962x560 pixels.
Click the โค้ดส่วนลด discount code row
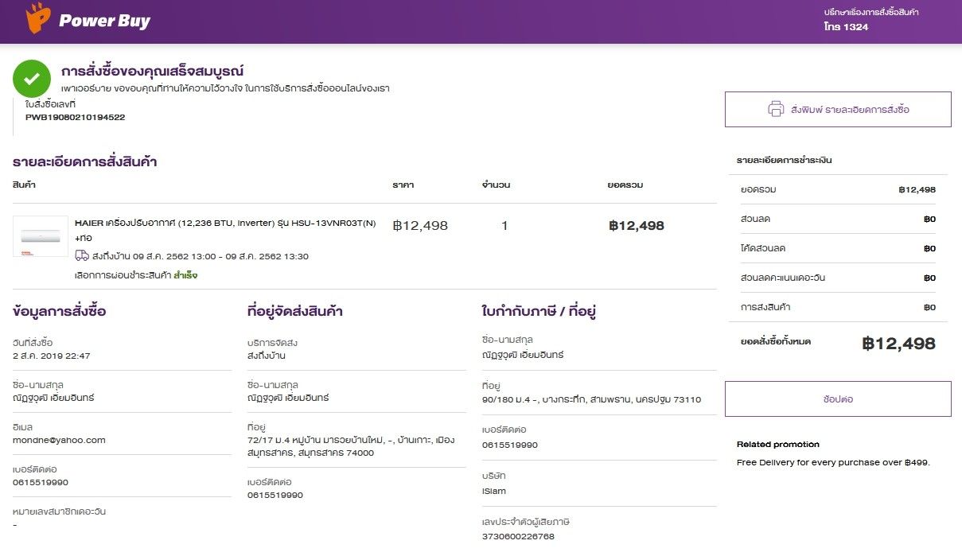click(838, 248)
